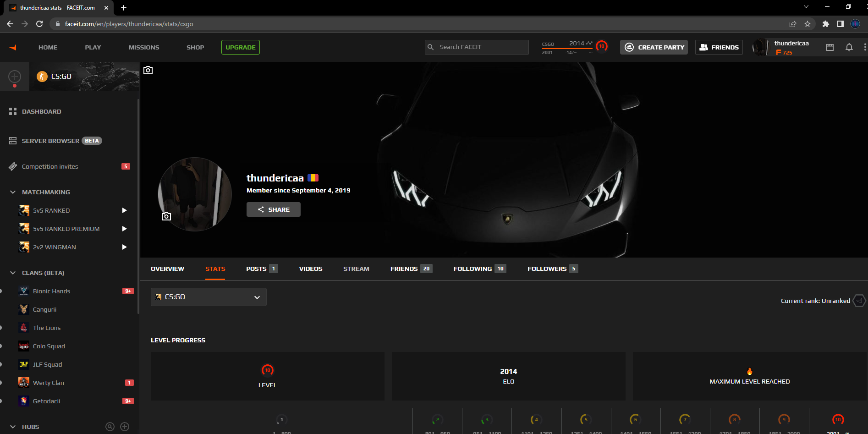Click CREATE PARTY button

[x=654, y=47]
